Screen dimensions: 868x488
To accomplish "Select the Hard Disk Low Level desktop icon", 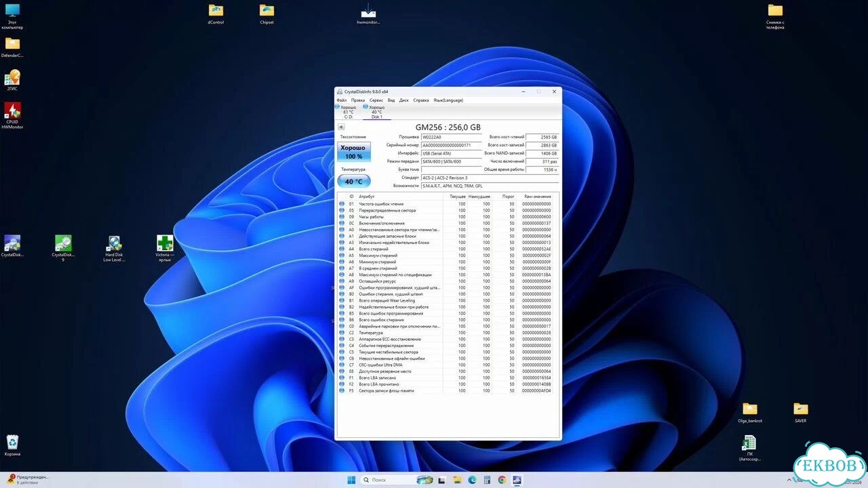I will pos(114,248).
